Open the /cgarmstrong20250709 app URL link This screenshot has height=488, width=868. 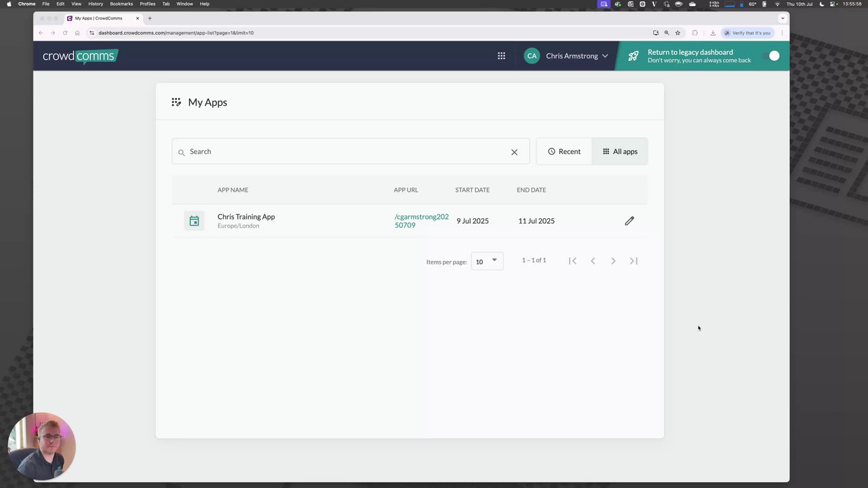coord(421,221)
